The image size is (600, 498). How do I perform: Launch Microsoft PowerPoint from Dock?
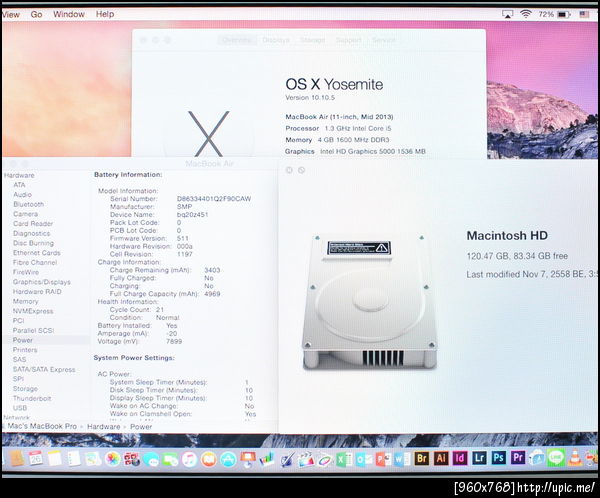click(383, 459)
